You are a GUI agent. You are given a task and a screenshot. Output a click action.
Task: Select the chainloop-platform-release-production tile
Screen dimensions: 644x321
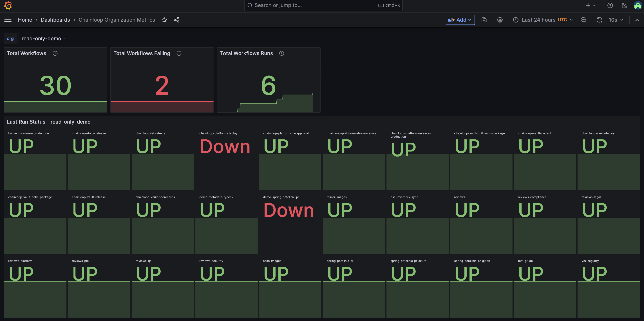click(x=417, y=160)
